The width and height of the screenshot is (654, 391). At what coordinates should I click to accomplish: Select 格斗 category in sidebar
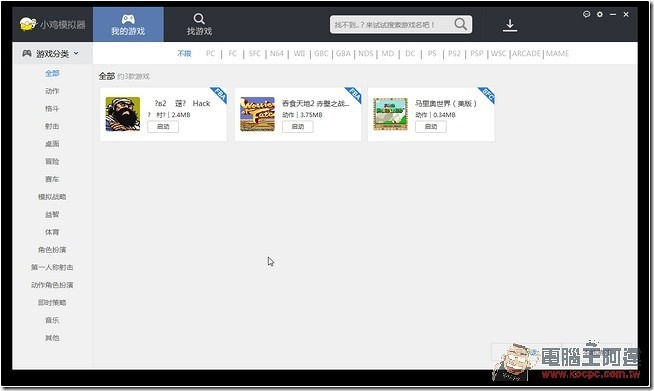point(52,108)
